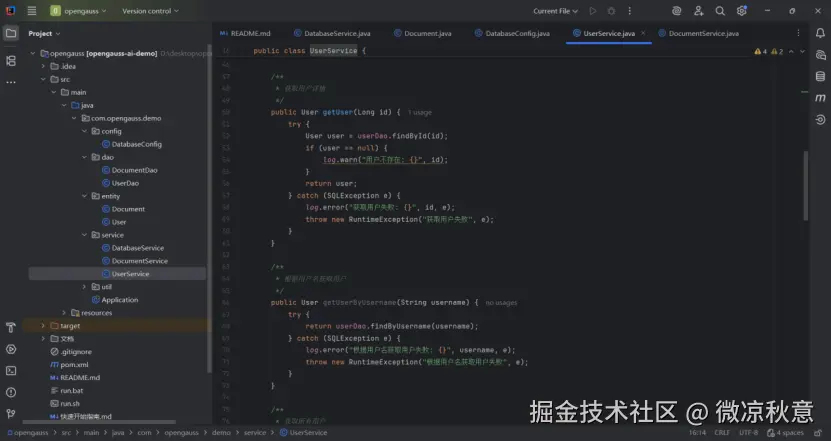Open the Terminal tool window
The width and height of the screenshot is (831, 442).
click(11, 371)
